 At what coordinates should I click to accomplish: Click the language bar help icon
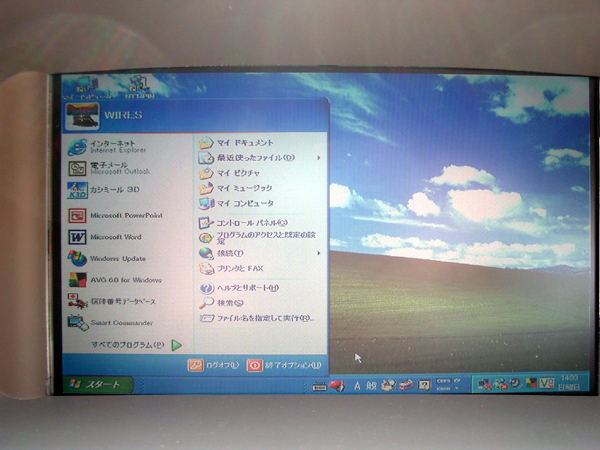coord(424,385)
